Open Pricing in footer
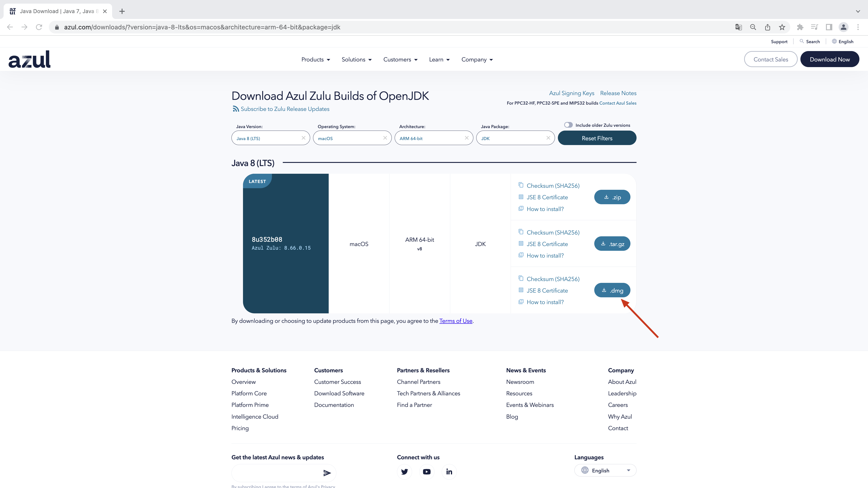This screenshot has height=488, width=868. coord(240,428)
